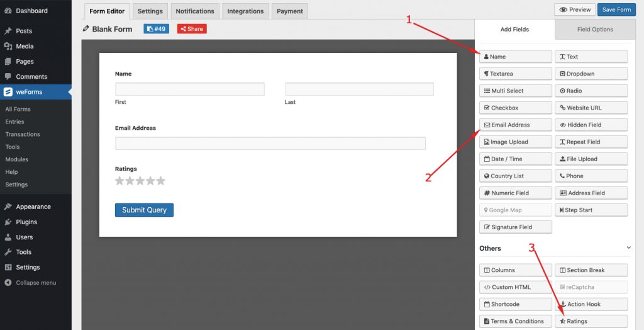This screenshot has height=330, width=644.
Task: Add a Custom HTML field
Action: coord(516,287)
